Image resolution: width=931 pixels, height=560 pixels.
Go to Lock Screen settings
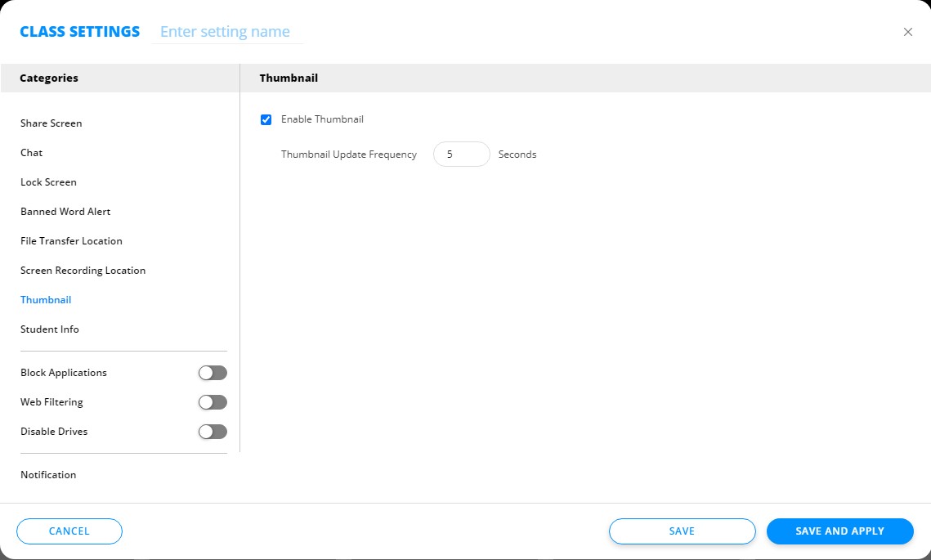48,182
